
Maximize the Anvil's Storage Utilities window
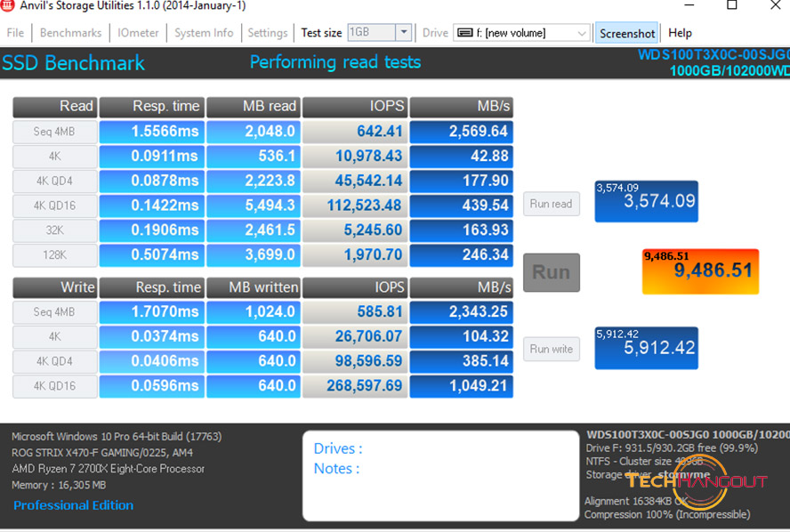tap(732, 5)
